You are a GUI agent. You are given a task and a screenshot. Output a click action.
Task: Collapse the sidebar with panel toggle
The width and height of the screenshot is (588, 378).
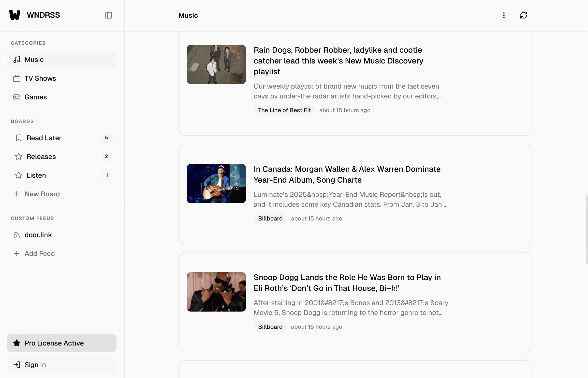tap(109, 15)
